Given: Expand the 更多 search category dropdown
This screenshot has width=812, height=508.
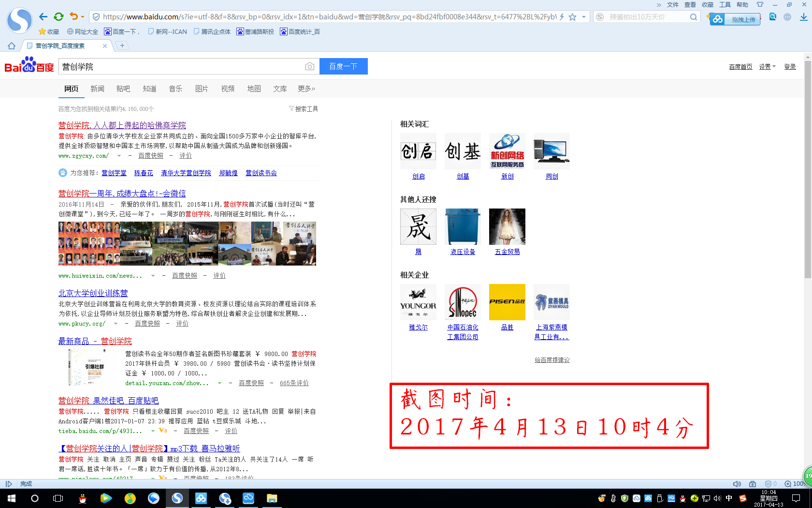Looking at the screenshot, I should coord(306,89).
